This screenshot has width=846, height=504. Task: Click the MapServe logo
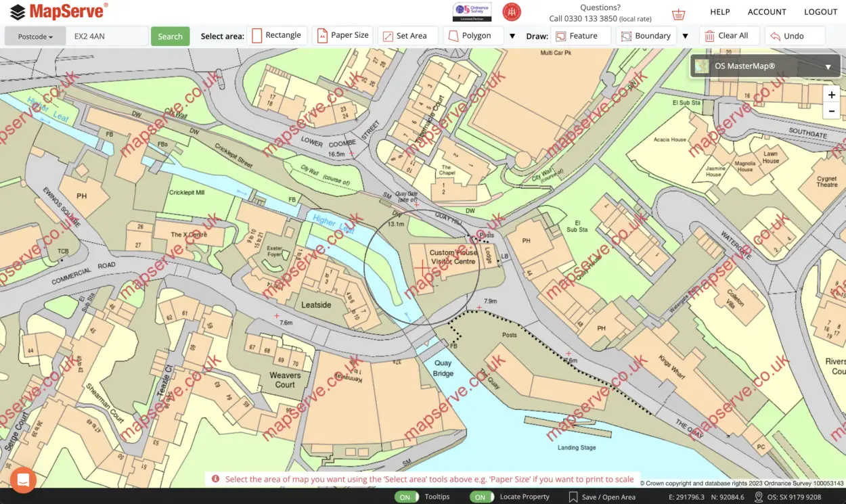59,12
